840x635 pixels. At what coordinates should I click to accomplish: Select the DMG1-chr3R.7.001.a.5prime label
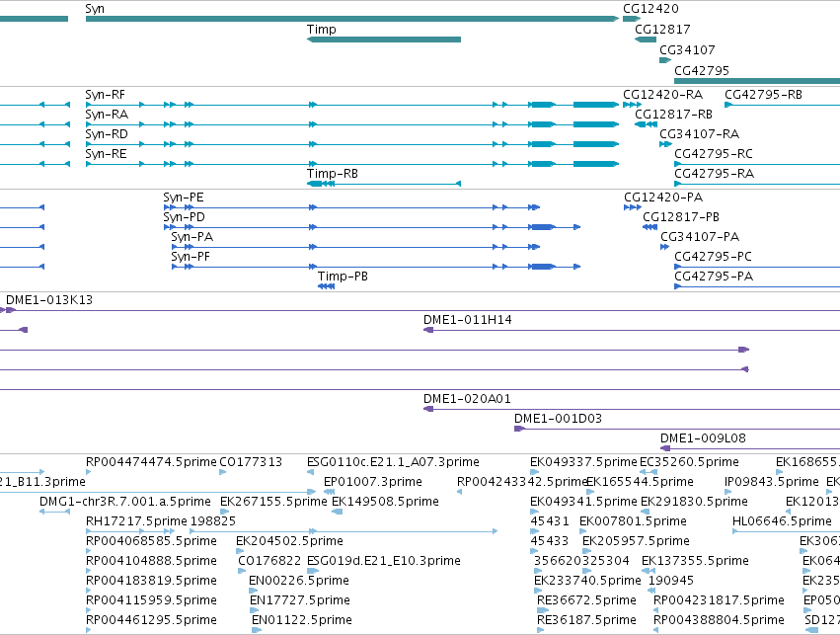click(x=125, y=502)
